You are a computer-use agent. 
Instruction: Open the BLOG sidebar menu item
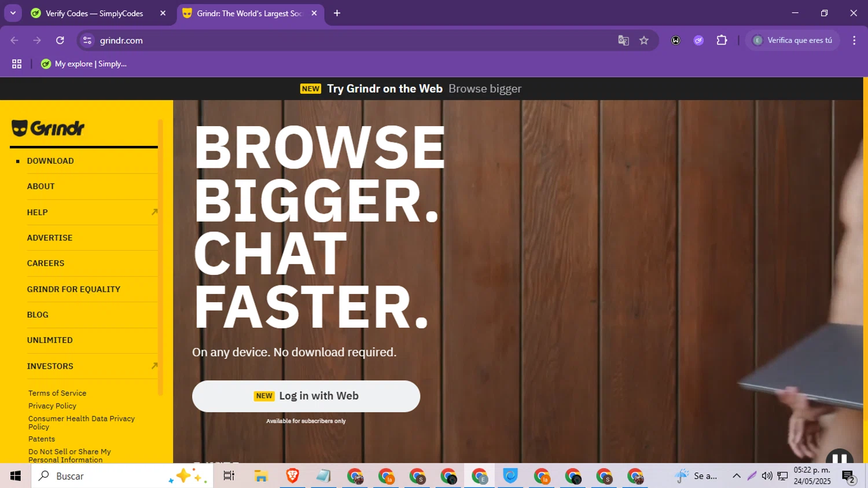point(38,315)
